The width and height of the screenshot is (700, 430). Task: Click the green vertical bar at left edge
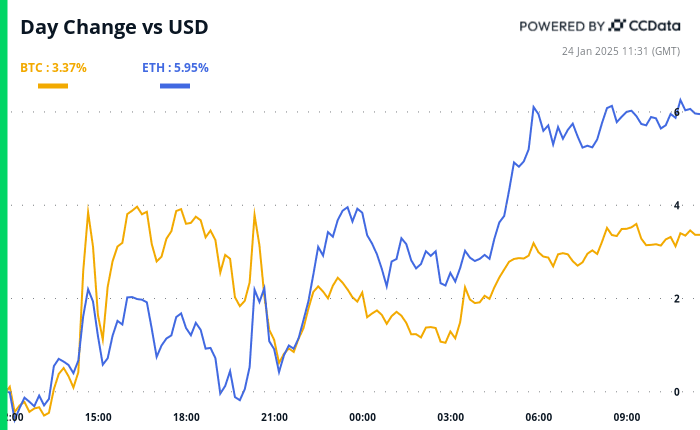tap(3, 215)
